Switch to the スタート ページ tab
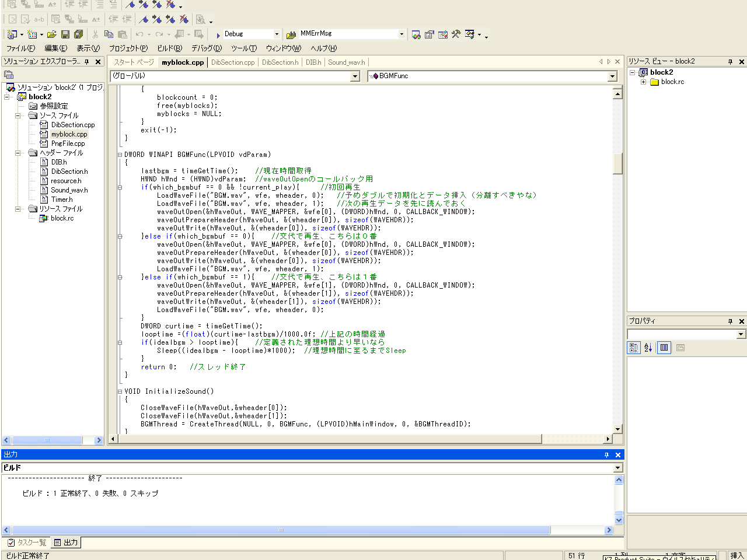Viewport: 747px width, 560px height. tap(134, 62)
